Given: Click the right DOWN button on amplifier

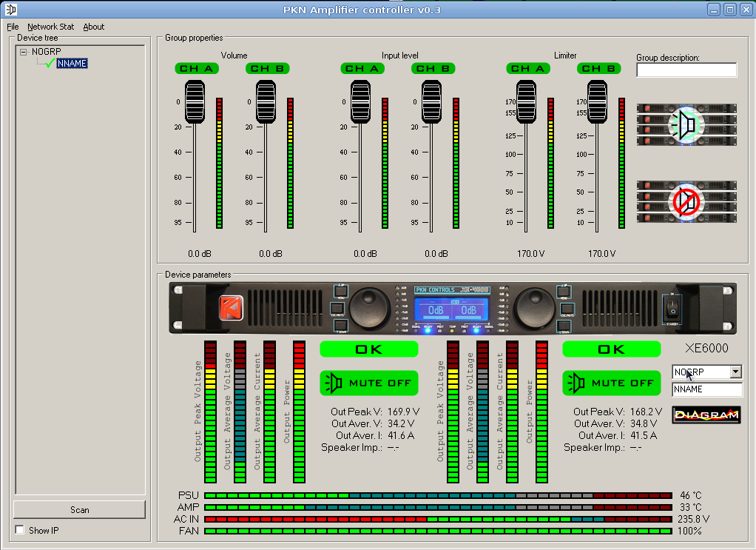Looking at the screenshot, I should tap(564, 326).
